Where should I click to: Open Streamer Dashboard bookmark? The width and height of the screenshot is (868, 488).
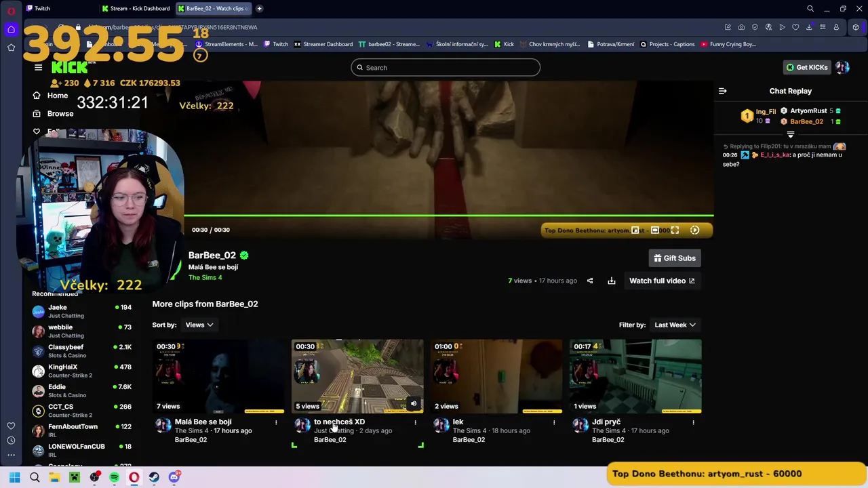[323, 44]
